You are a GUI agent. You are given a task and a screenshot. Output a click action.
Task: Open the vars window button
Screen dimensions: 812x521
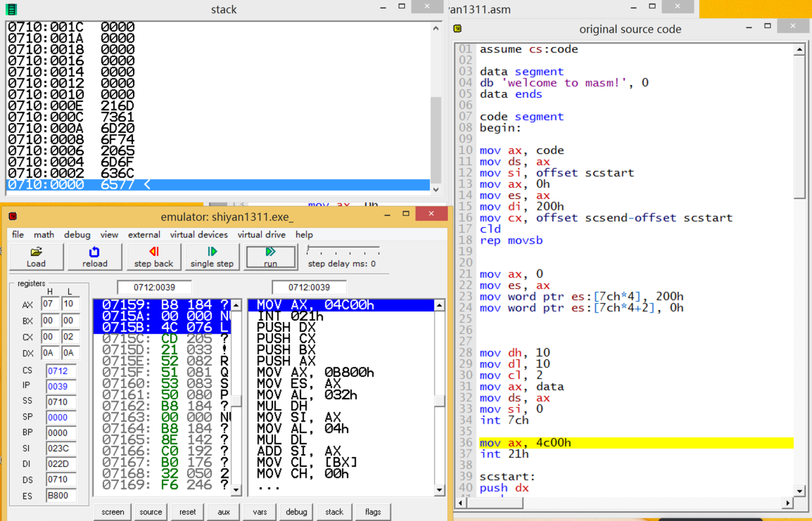[260, 512]
